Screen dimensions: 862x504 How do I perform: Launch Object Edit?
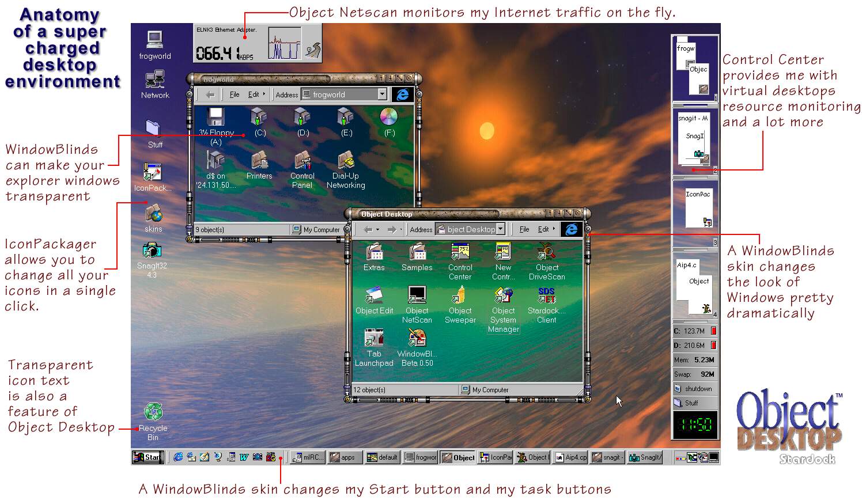tap(375, 300)
